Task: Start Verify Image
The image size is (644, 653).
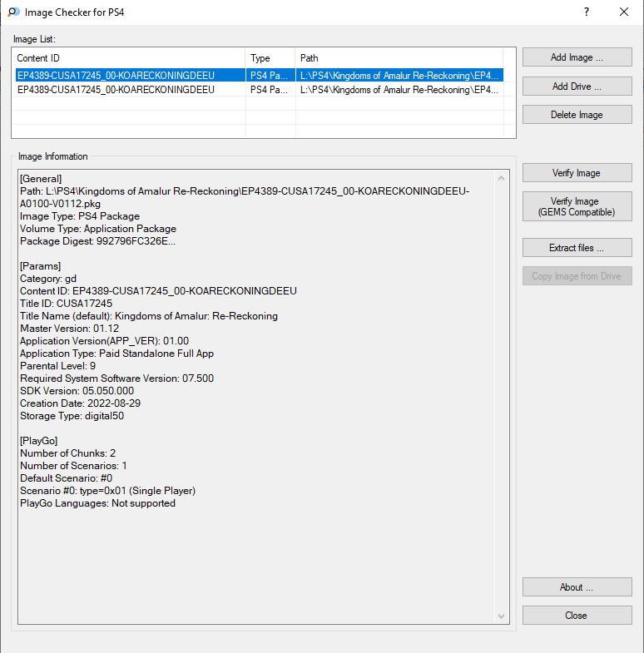Action: (x=577, y=173)
